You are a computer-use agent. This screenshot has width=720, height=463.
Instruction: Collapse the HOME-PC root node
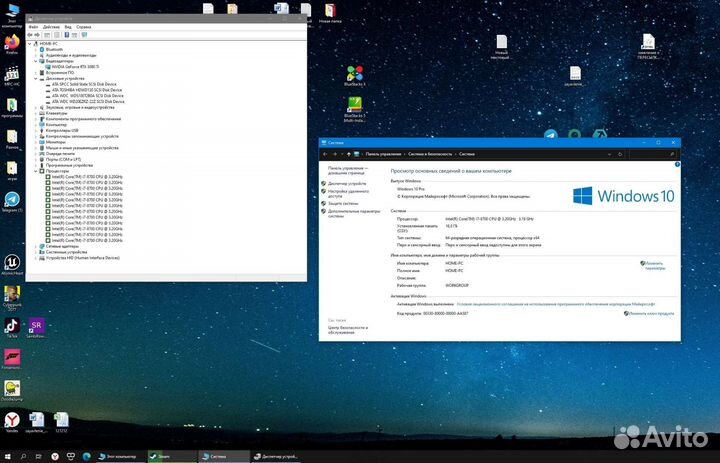point(30,44)
